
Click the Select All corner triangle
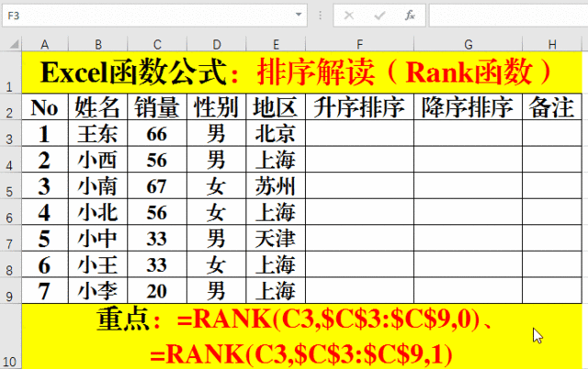14,45
